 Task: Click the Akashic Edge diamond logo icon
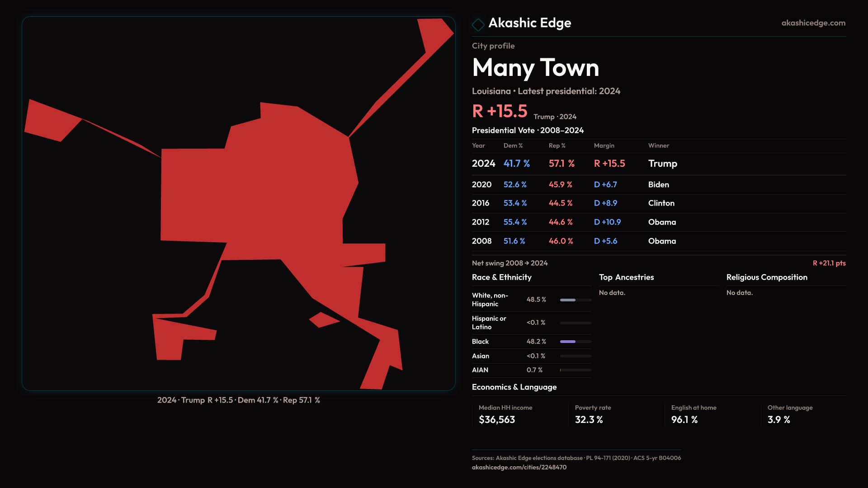pyautogui.click(x=478, y=24)
